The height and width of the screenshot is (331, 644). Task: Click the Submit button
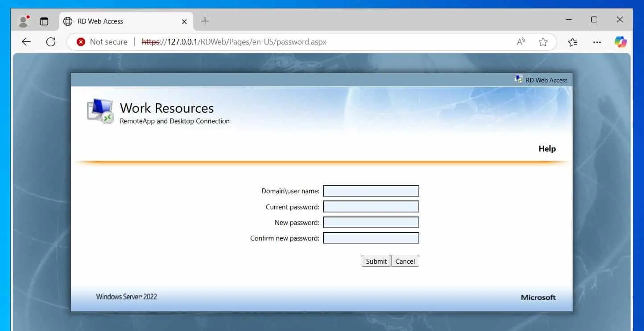[376, 261]
